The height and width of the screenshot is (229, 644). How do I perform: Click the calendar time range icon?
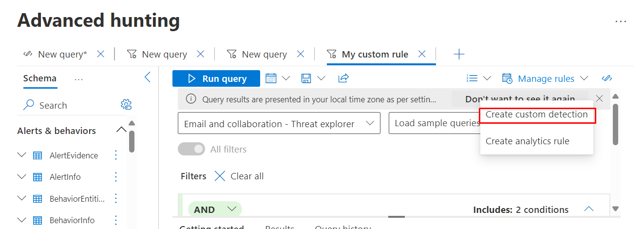click(x=271, y=78)
